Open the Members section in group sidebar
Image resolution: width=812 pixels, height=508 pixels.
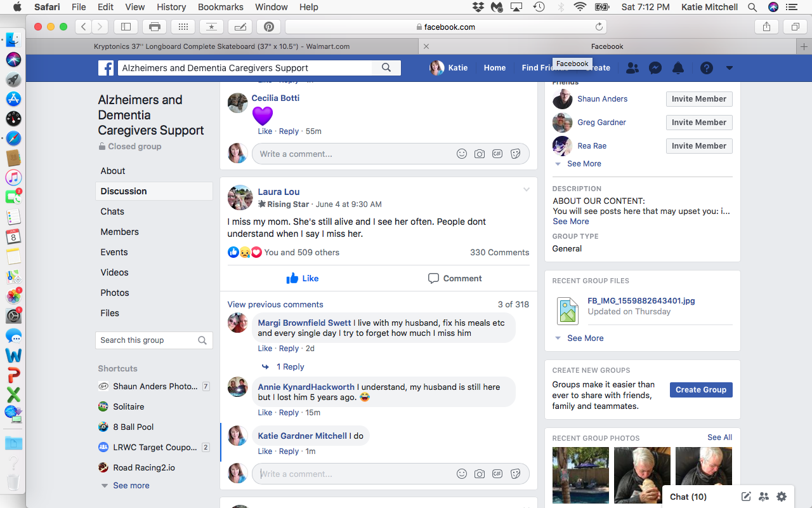point(119,232)
